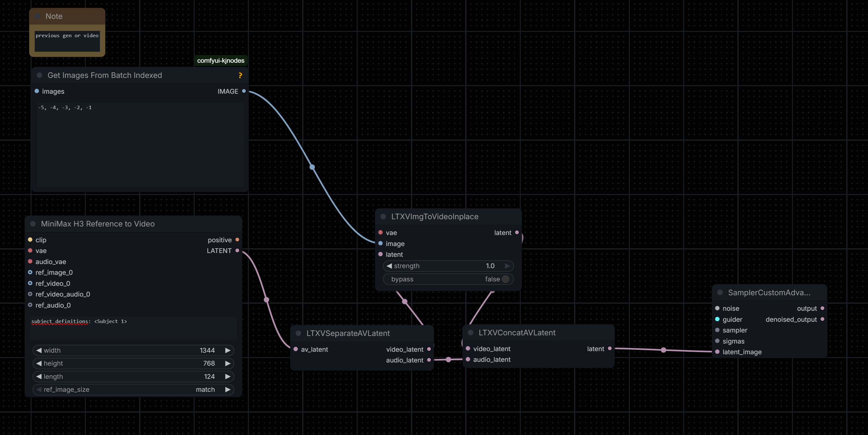Screen dimensions: 868x435
Task: Click video_latent output socket on LTXVSeparateAVLatent
Action: point(429,349)
